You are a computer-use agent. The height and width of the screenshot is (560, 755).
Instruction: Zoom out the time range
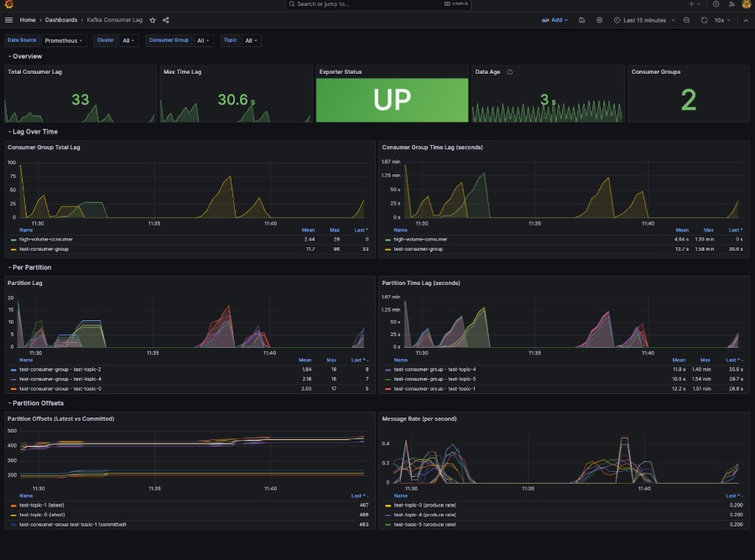click(x=686, y=20)
